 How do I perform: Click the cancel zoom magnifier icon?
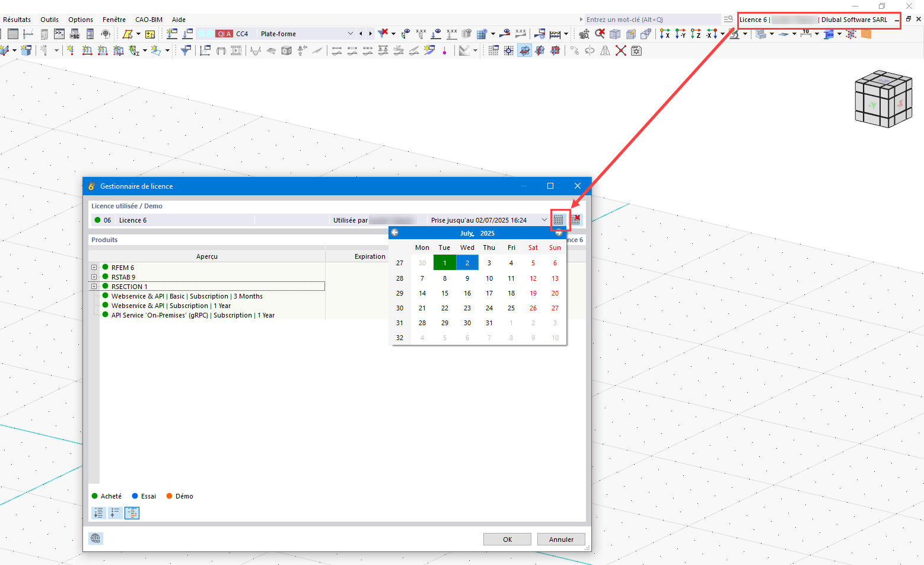point(600,34)
